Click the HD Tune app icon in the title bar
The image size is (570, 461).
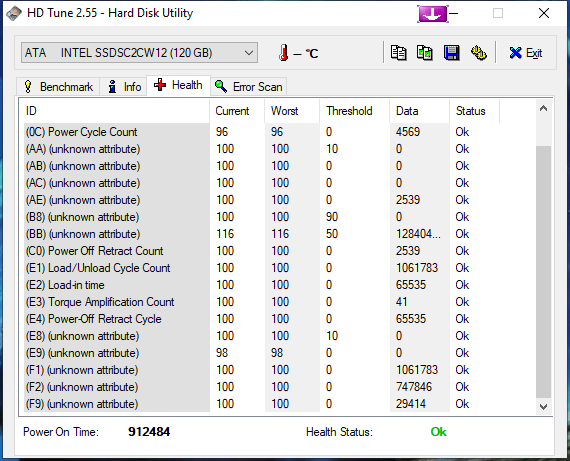click(14, 13)
